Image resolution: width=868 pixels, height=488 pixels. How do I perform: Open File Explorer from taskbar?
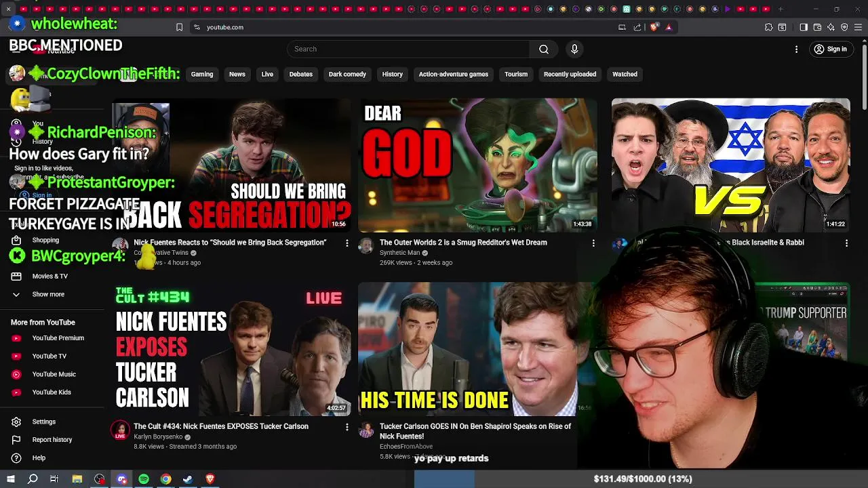(x=77, y=479)
